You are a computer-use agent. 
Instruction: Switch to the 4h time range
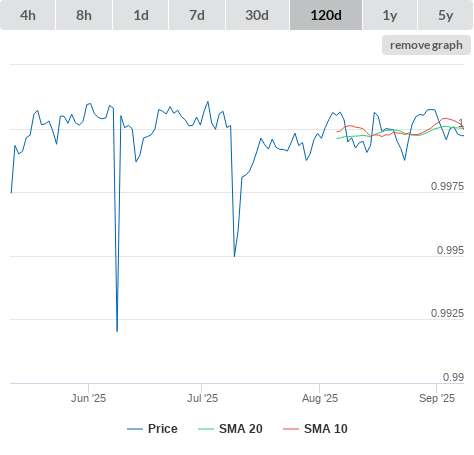tap(28, 15)
